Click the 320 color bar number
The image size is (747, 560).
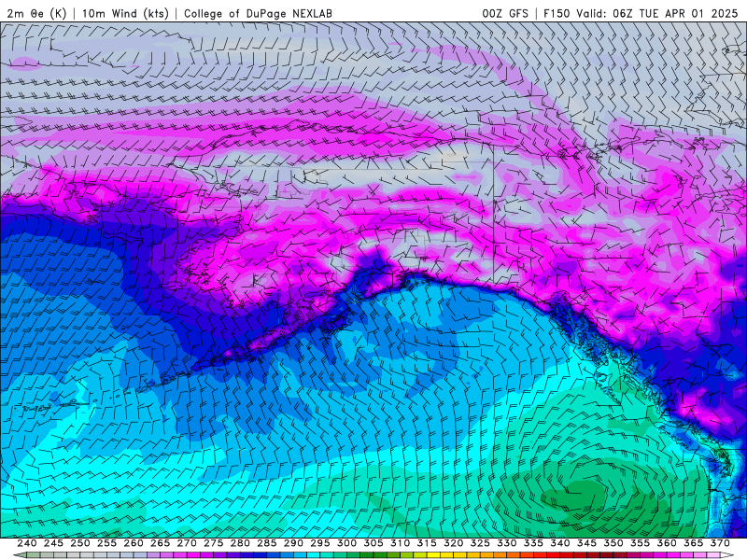tap(454, 543)
